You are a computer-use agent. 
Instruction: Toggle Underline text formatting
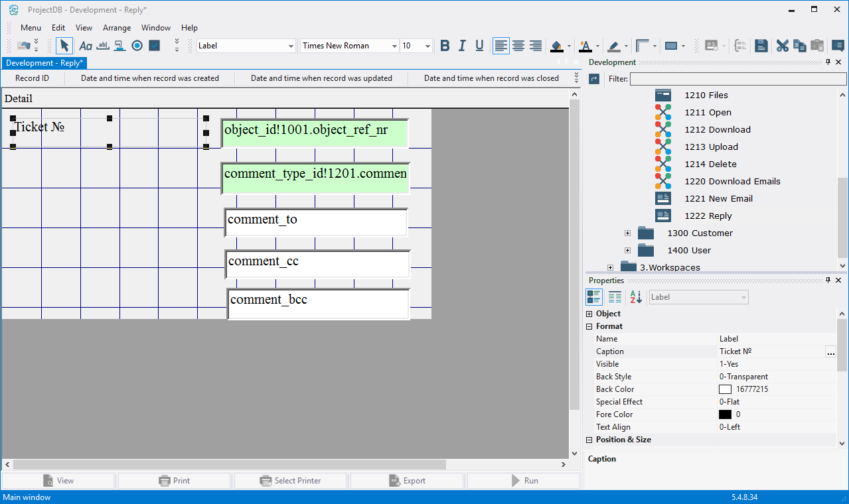479,46
